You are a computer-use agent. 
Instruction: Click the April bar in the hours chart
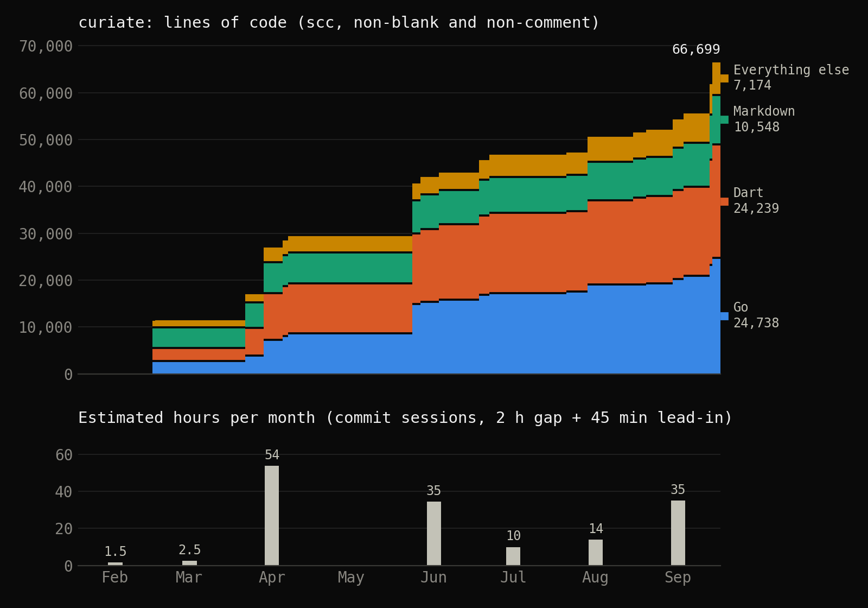(272, 515)
